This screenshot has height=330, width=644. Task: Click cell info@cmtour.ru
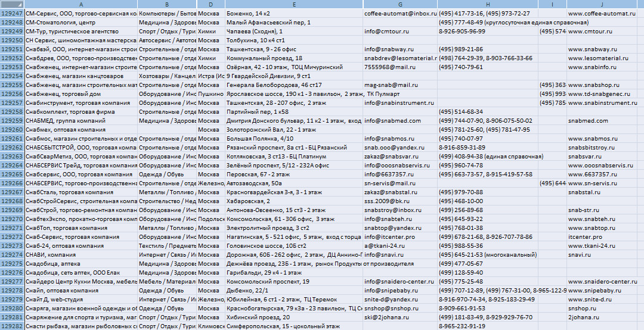click(x=401, y=31)
